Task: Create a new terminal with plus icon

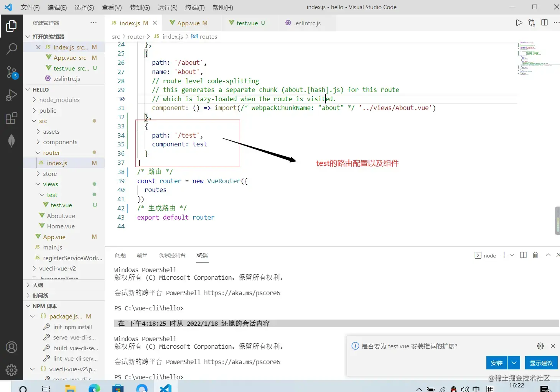Action: pos(504,255)
